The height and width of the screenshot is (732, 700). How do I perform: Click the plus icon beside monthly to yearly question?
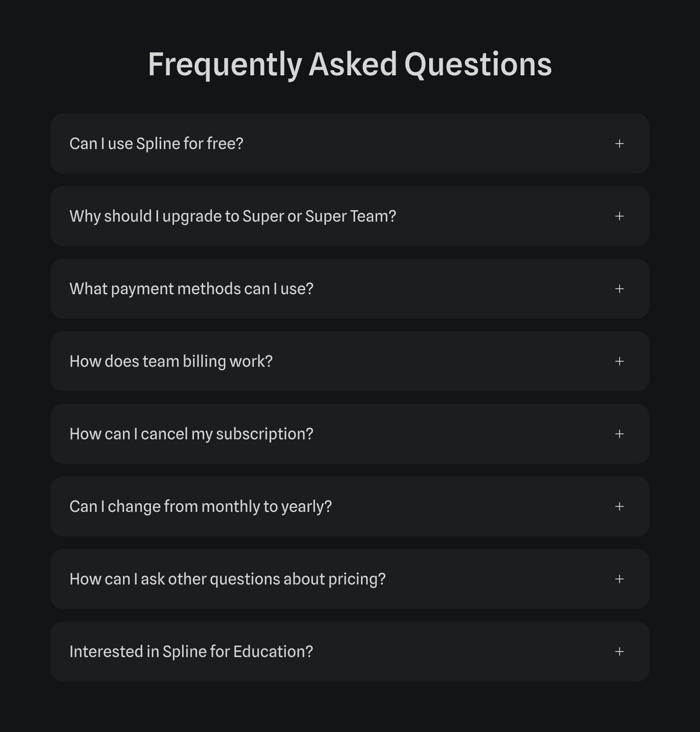coord(619,506)
